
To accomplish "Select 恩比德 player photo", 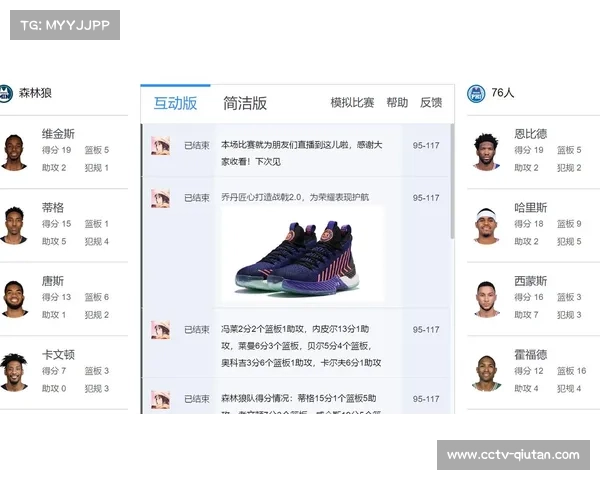I will (486, 152).
